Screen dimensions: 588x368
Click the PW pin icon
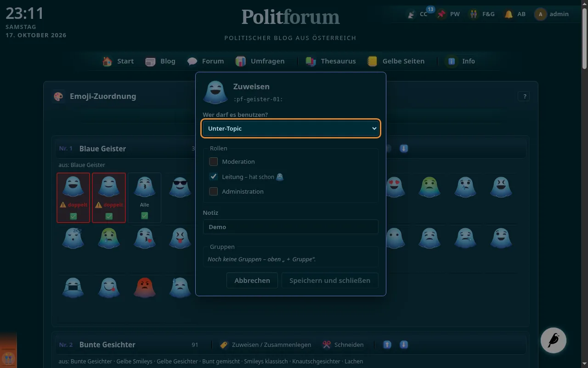tap(441, 14)
